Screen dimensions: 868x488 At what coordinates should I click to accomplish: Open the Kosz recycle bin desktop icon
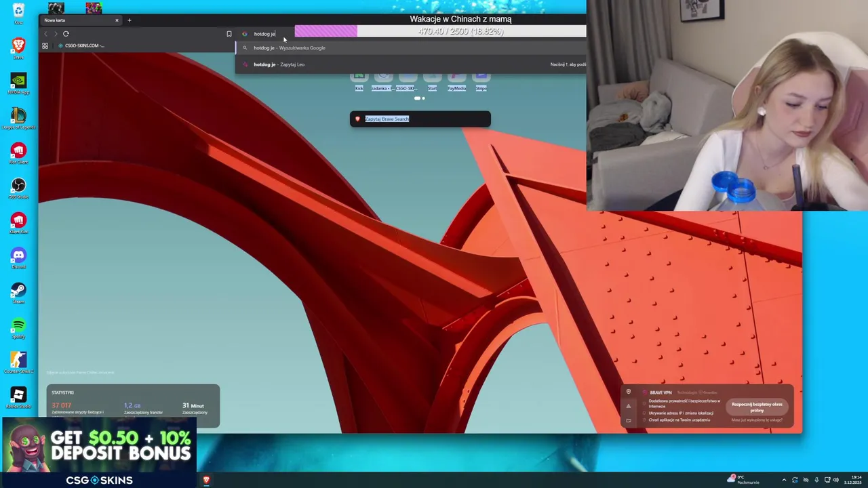18,12
